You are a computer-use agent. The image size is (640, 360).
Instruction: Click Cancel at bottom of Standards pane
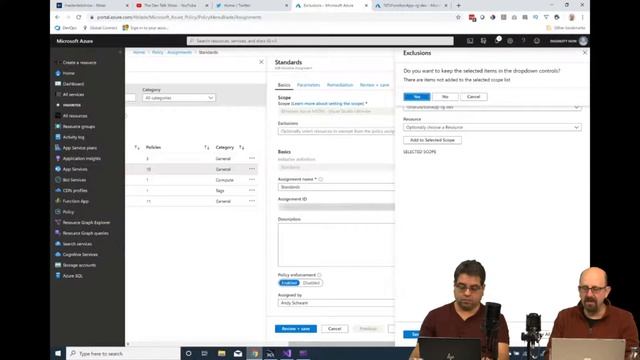334,329
